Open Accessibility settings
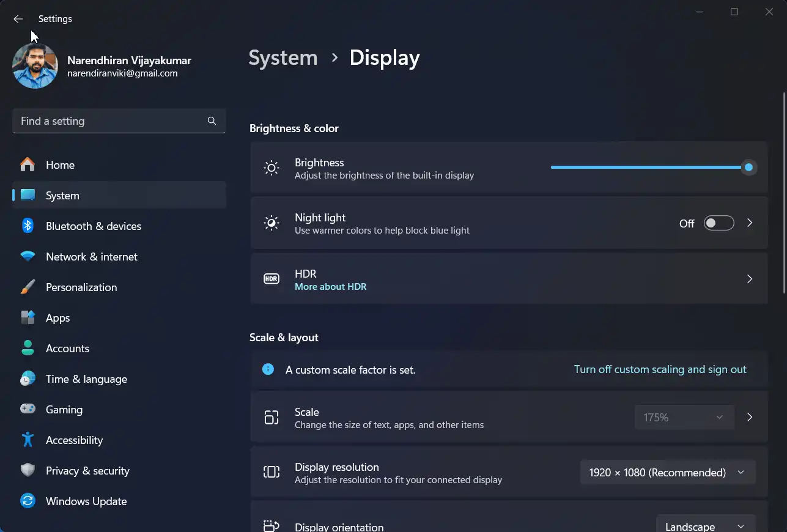This screenshot has height=532, width=787. 119,440
